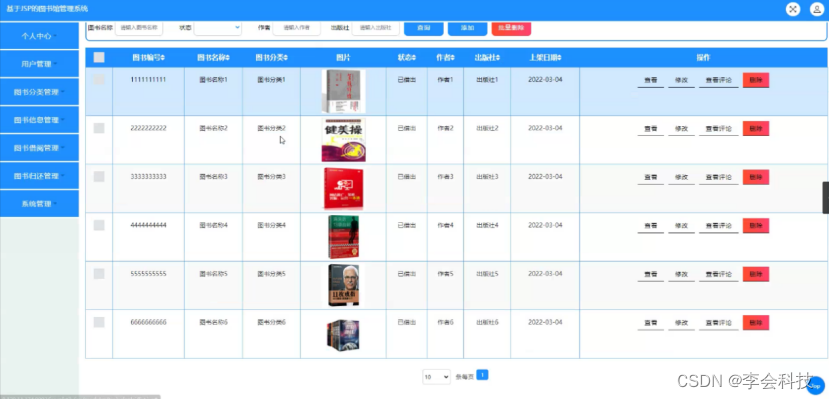This screenshot has height=399, width=829.
Task: Open the user profile avatar icon
Action: (817, 9)
